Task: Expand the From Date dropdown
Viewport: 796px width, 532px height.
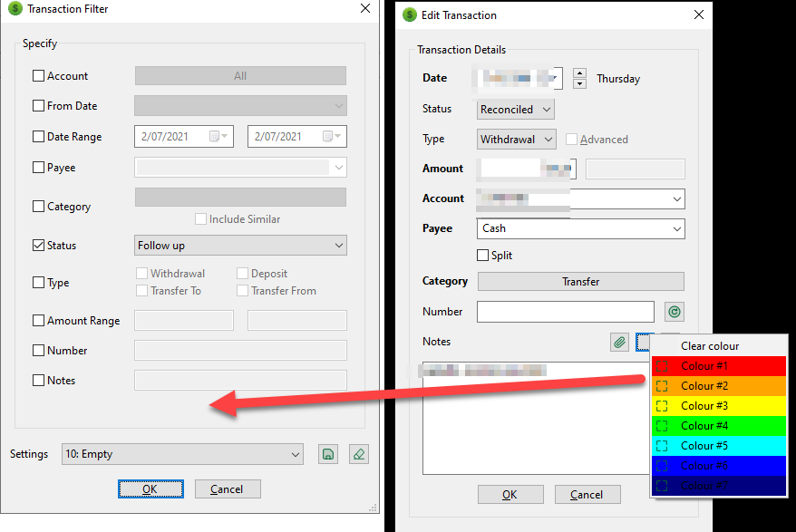Action: click(338, 106)
